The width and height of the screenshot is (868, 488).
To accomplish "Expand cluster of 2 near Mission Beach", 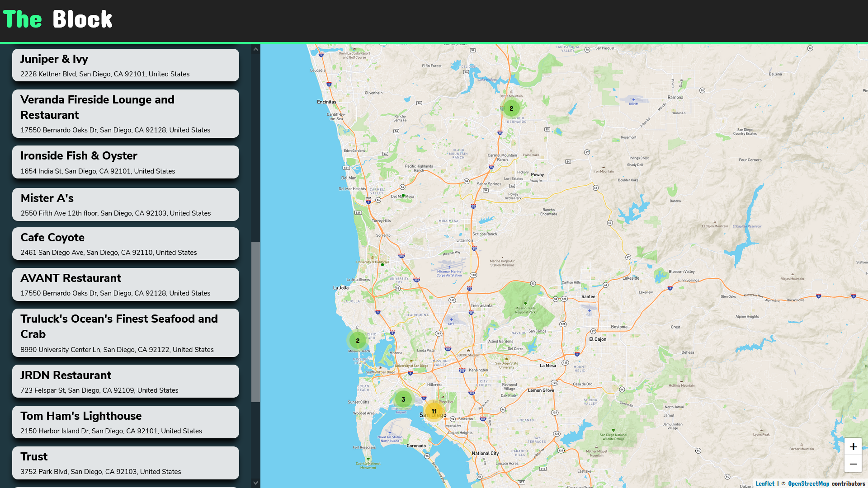I will tap(358, 341).
